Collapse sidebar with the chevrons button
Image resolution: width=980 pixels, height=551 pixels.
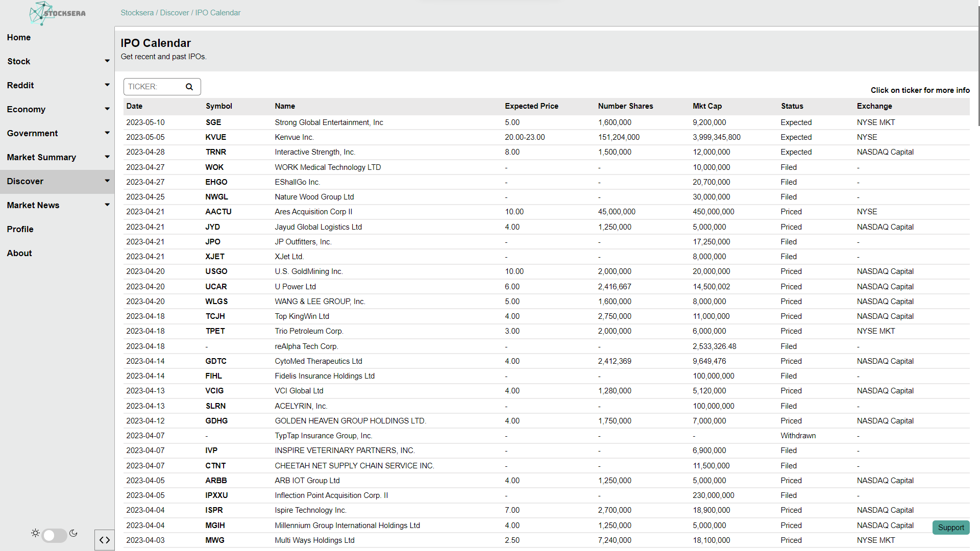coord(105,540)
